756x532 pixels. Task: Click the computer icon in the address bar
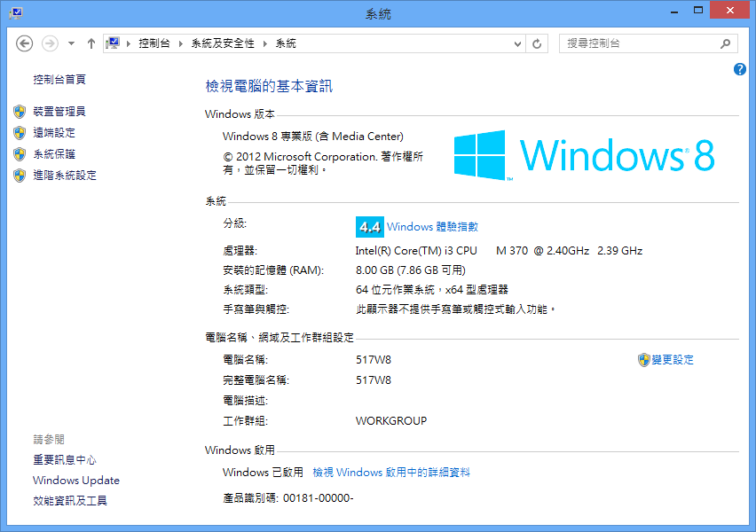click(114, 43)
